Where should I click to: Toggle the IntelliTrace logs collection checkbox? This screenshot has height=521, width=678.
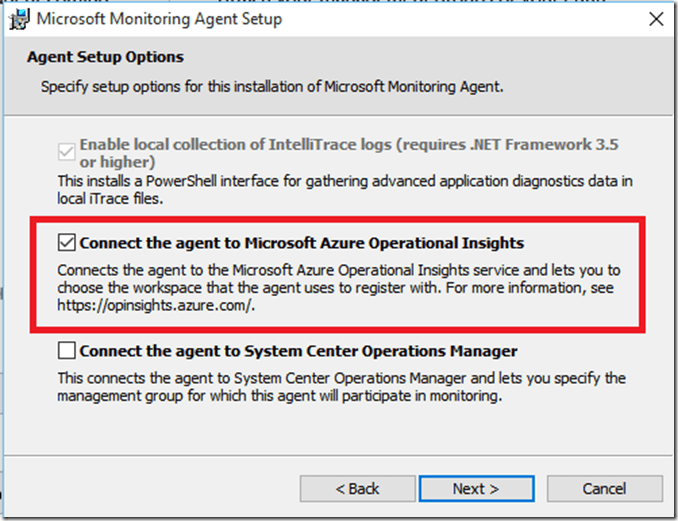(67, 153)
